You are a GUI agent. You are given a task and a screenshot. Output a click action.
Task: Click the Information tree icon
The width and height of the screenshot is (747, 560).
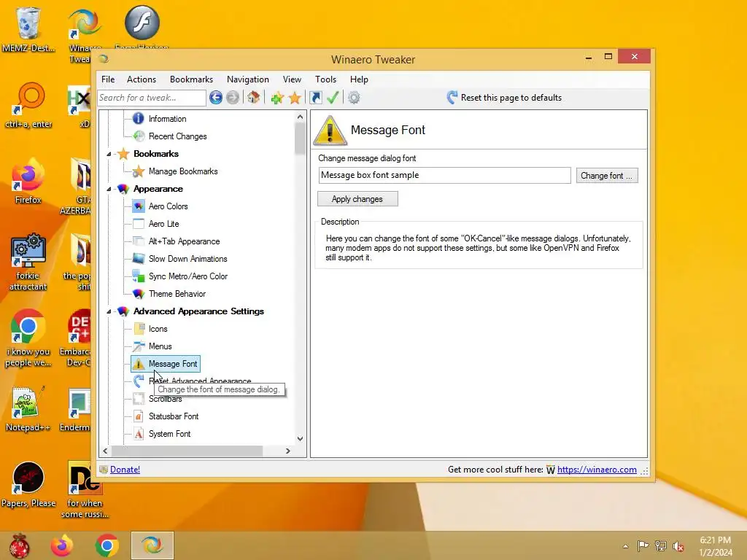pos(138,118)
